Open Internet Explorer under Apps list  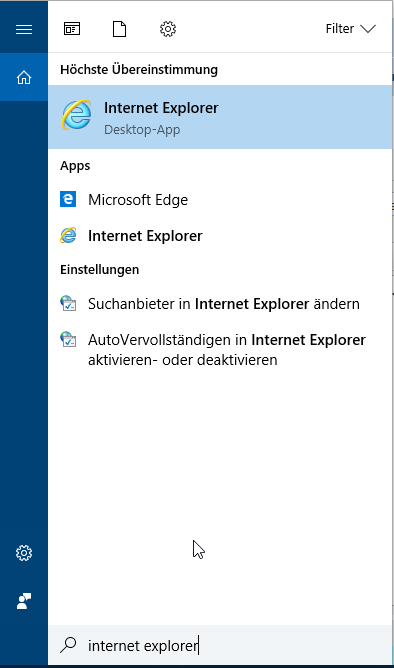pyautogui.click(x=220, y=236)
